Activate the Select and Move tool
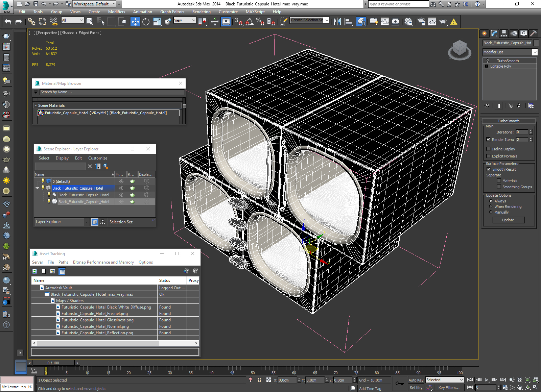This screenshot has height=392, width=541. pos(135,22)
